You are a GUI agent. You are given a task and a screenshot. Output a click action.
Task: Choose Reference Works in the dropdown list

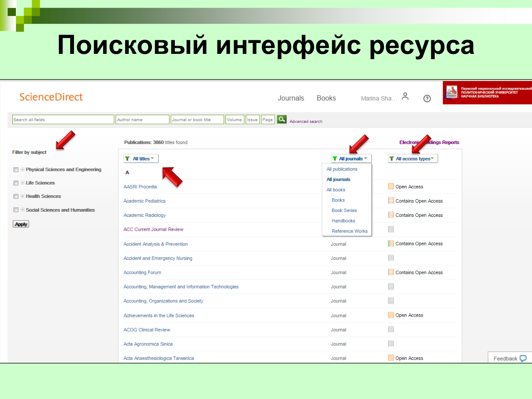(349, 231)
